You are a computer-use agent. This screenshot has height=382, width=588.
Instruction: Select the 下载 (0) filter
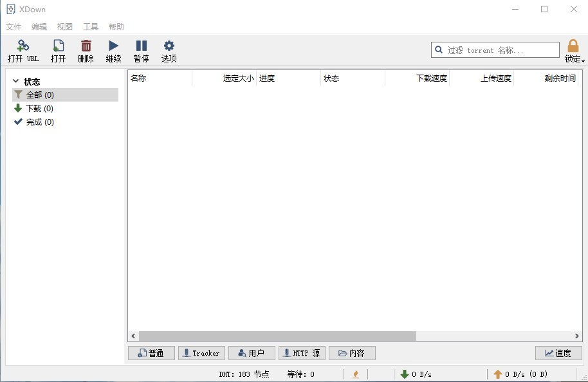pyautogui.click(x=65, y=108)
